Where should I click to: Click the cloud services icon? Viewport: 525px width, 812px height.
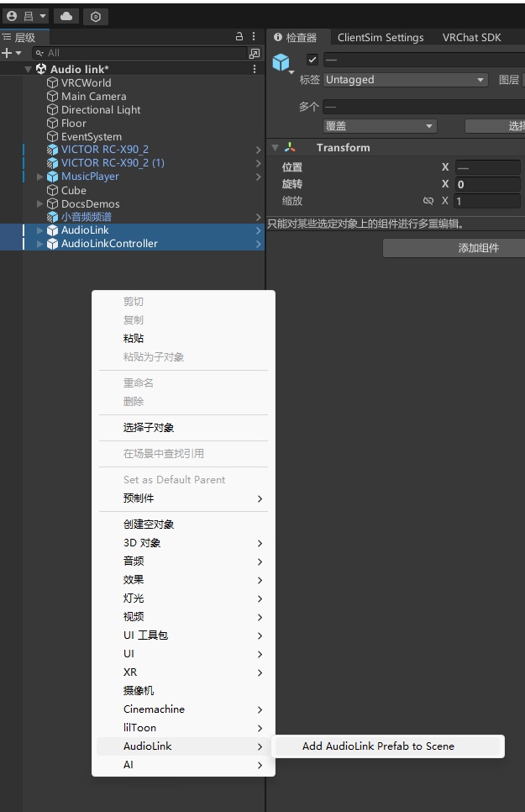[x=66, y=17]
